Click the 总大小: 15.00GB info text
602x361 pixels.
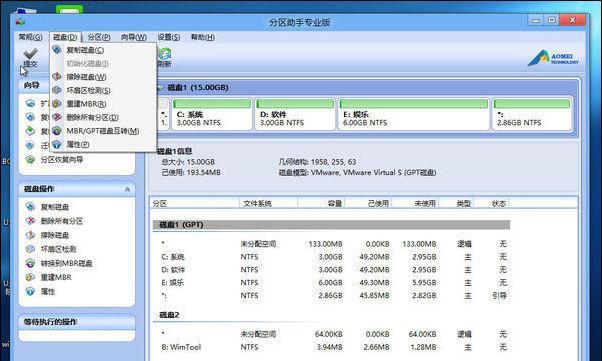point(188,162)
